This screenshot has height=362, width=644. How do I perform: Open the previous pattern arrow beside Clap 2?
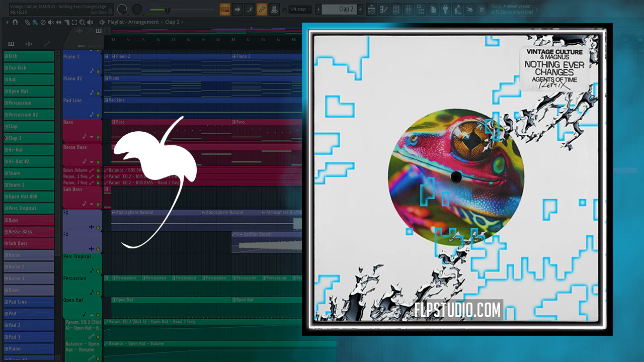[x=318, y=9]
